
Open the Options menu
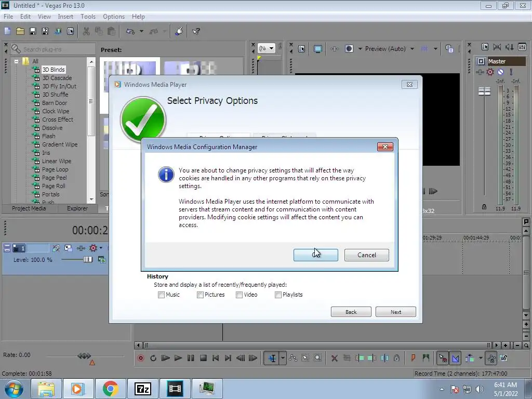(x=114, y=16)
